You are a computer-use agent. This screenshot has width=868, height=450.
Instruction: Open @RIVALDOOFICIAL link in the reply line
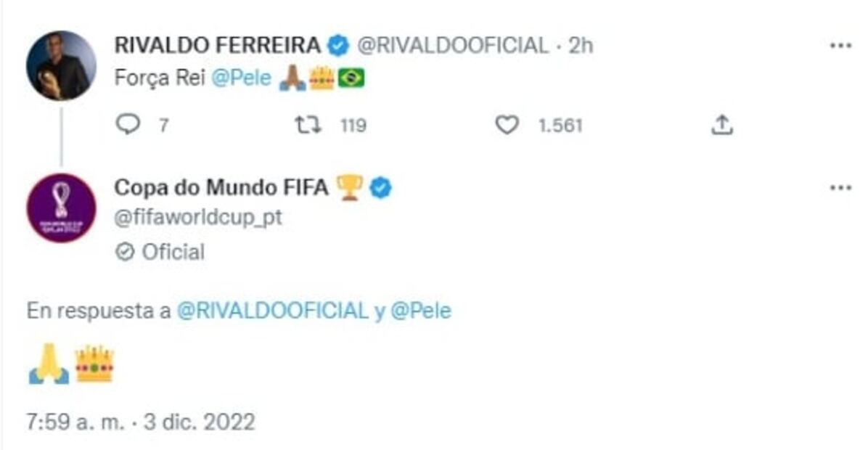[x=273, y=311]
